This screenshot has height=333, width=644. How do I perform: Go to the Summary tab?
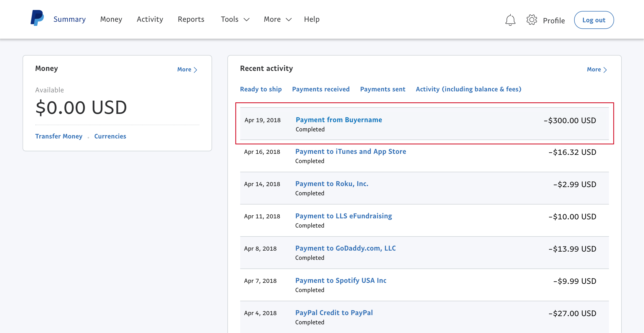(70, 19)
